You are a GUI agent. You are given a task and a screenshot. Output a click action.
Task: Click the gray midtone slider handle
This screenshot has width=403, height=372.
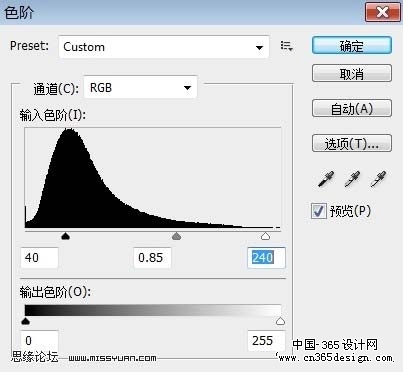coord(176,236)
